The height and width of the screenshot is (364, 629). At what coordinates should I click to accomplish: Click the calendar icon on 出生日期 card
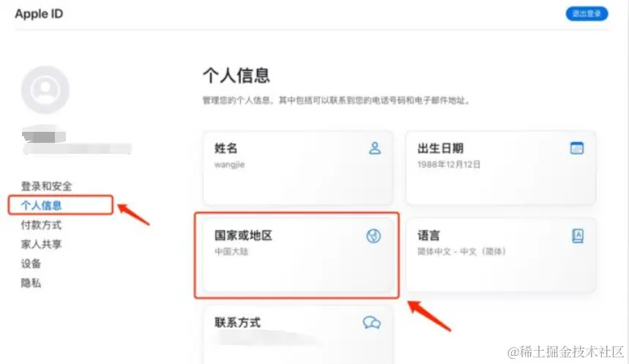tap(577, 148)
